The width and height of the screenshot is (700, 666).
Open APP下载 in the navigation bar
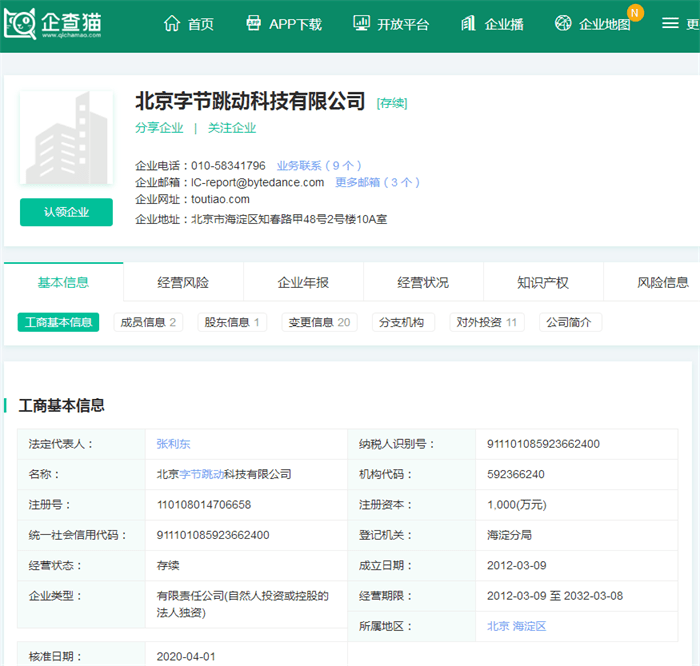tap(295, 24)
